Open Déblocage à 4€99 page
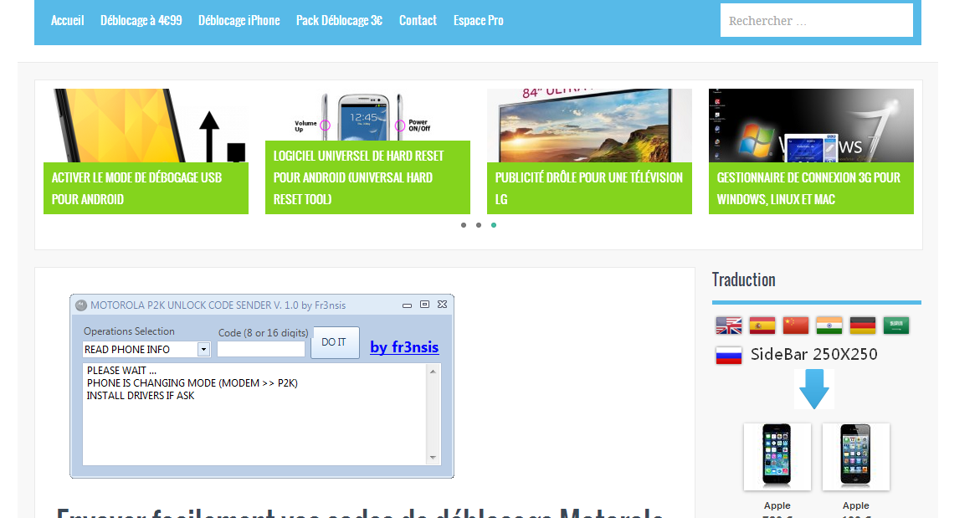 pos(141,21)
